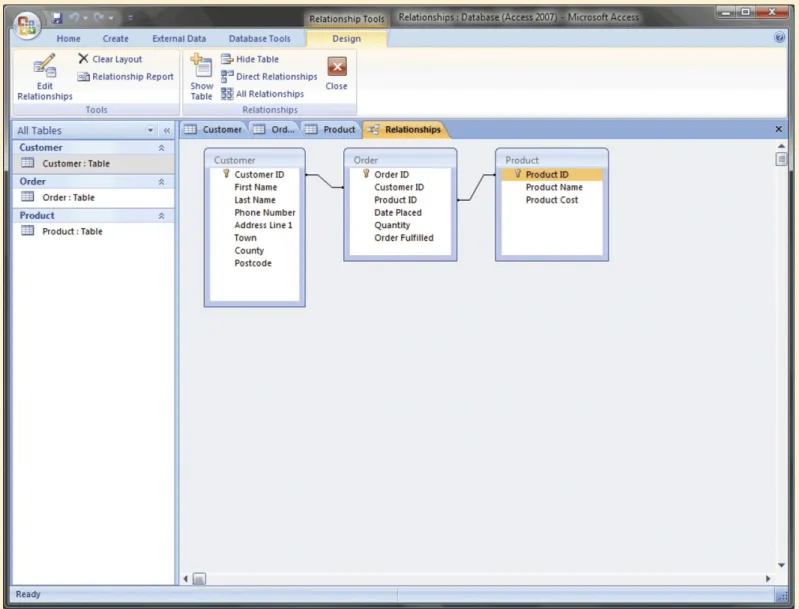799x609 pixels.
Task: Click the vertical scrollbar down arrow
Action: [781, 565]
